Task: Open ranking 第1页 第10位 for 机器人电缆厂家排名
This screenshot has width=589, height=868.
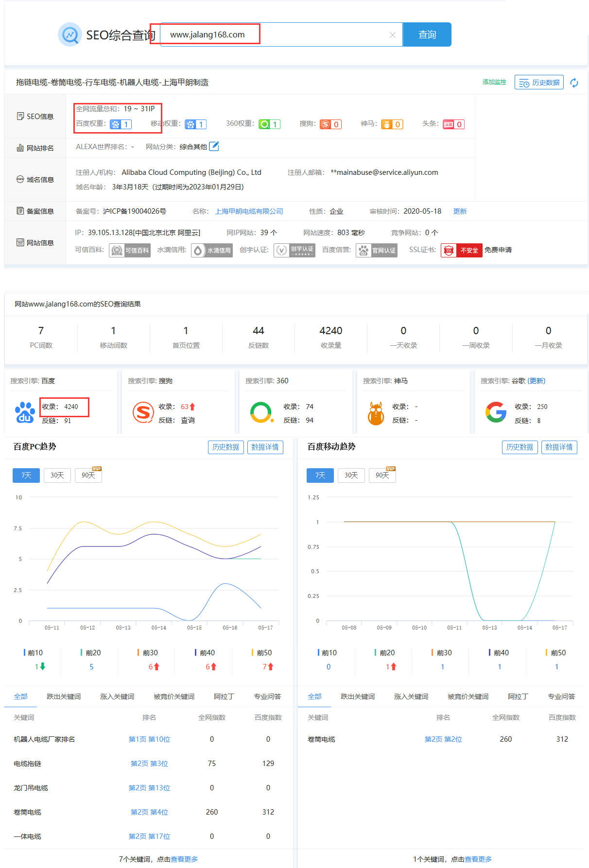Action: click(x=149, y=739)
